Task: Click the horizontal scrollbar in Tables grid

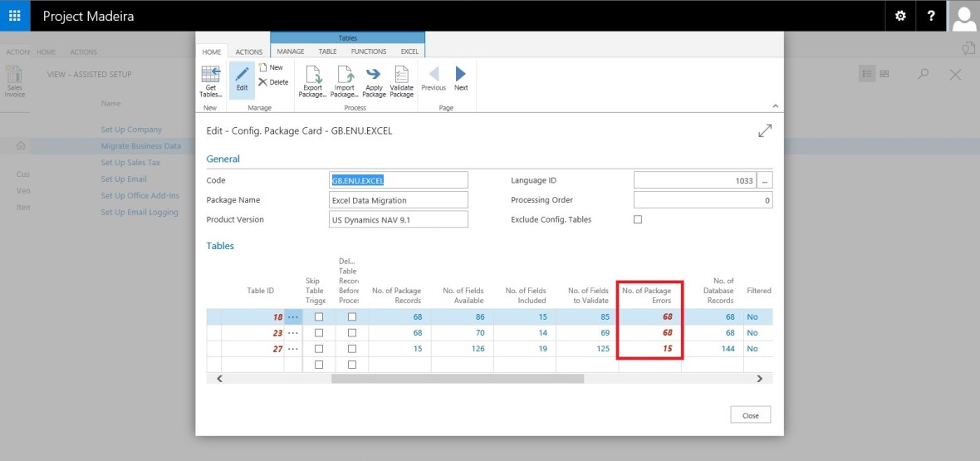Action: pos(457,379)
